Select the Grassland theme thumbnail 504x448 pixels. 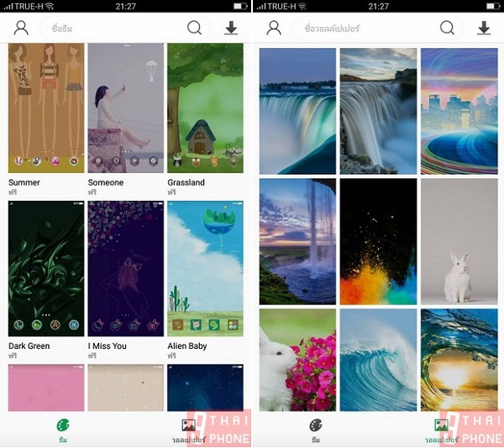tap(205, 108)
